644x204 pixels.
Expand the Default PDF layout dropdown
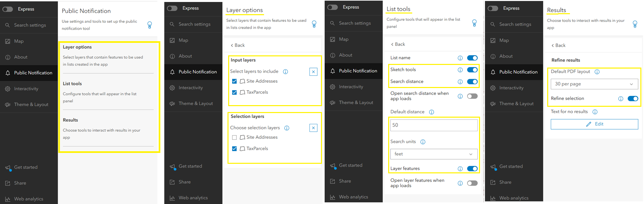(594, 84)
